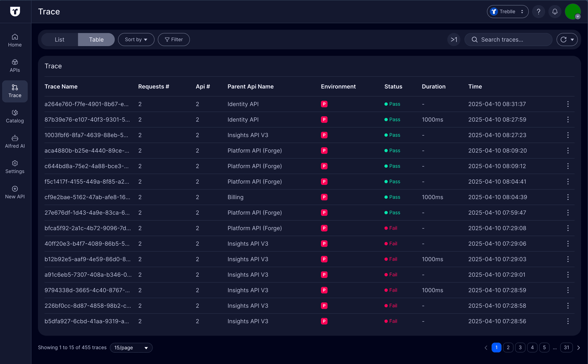Click the Requests # column header
Viewport: 588px width, 364px height.
(153, 87)
